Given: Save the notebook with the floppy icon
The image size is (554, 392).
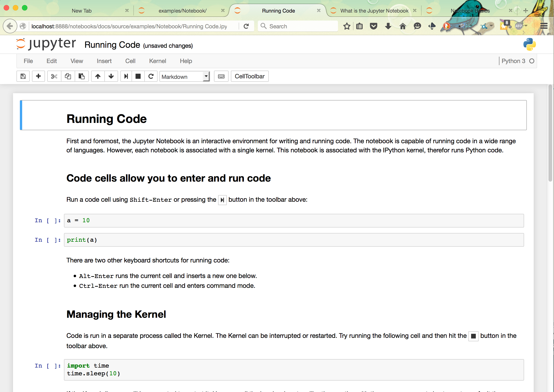Looking at the screenshot, I should pos(23,76).
